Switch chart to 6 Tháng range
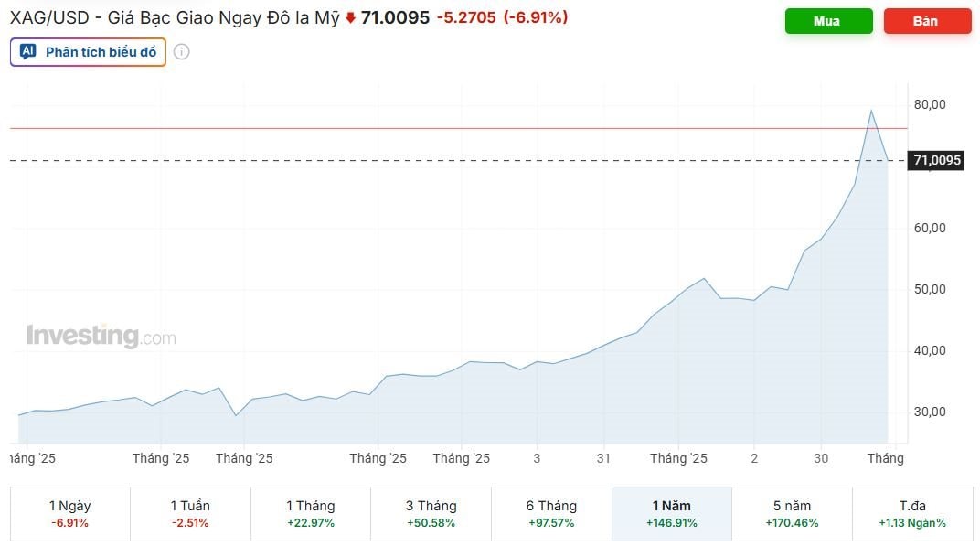Viewport: 980px width, 546px height. pos(551,514)
